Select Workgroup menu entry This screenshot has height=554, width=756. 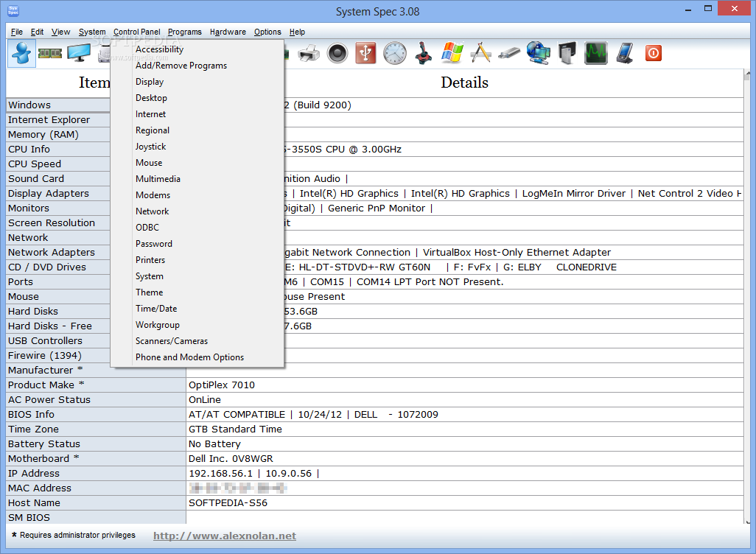point(197,325)
